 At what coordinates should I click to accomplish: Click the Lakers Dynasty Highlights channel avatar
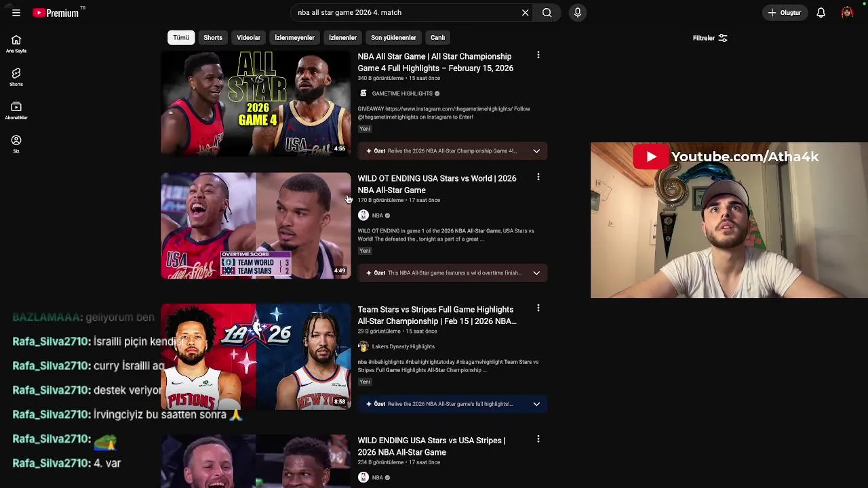point(363,346)
